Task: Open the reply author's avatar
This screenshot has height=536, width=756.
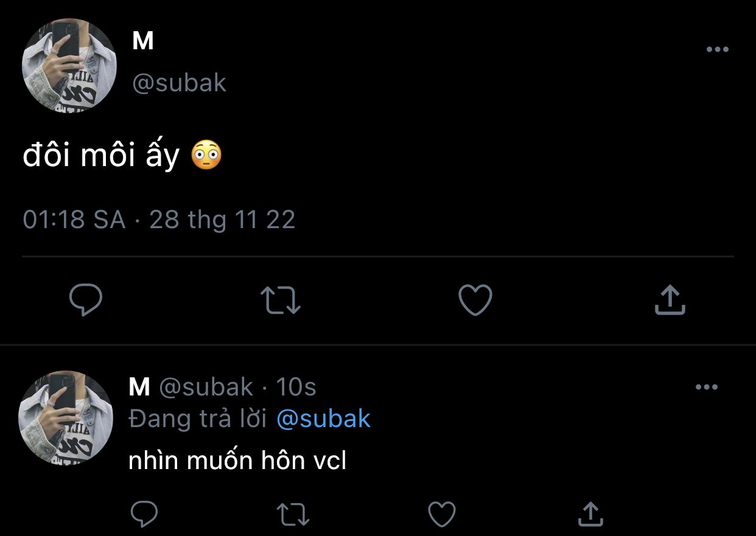Action: (66, 417)
